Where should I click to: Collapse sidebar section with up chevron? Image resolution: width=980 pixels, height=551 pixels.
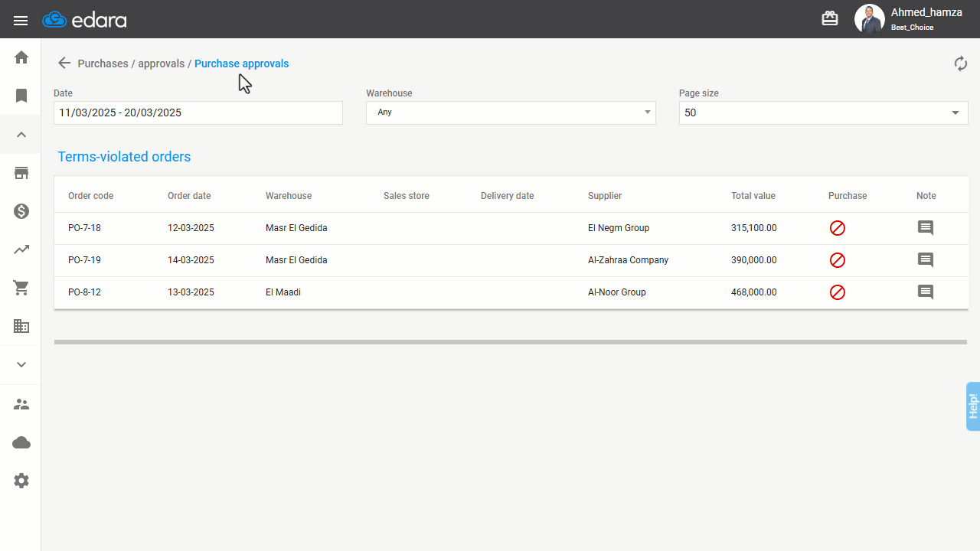[x=21, y=135]
